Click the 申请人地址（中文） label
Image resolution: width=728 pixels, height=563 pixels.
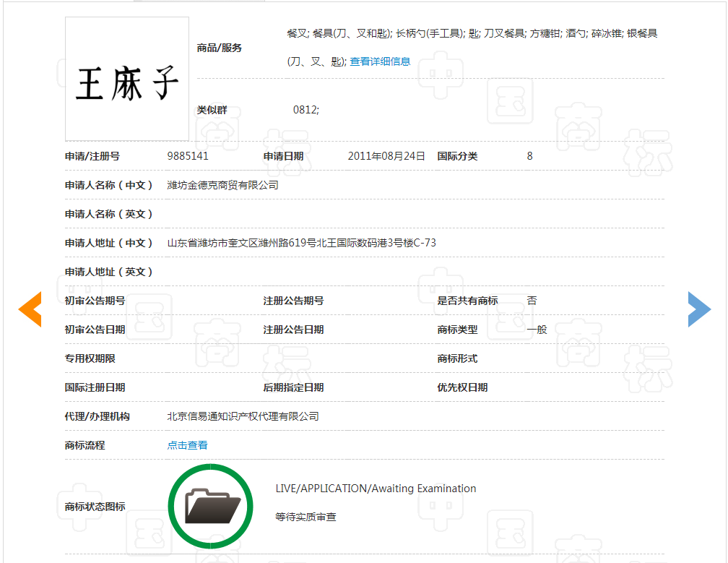[108, 243]
